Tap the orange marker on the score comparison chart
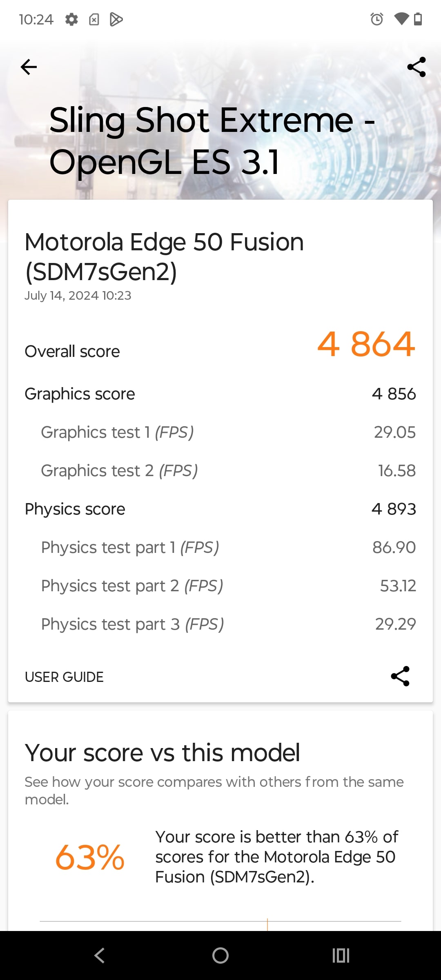Screen dimensions: 441x980 click(x=267, y=925)
